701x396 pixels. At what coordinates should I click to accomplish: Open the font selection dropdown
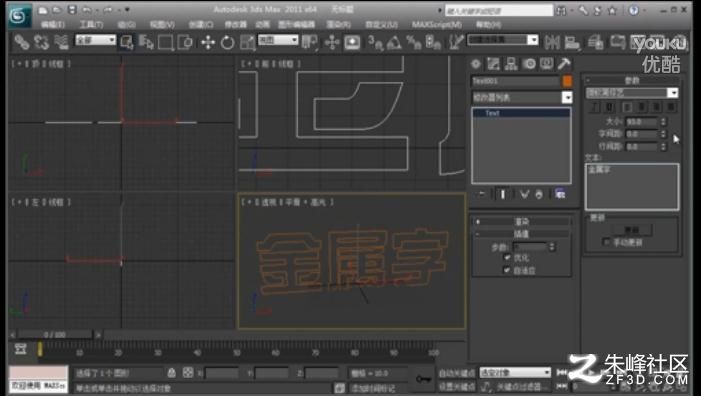(x=632, y=93)
